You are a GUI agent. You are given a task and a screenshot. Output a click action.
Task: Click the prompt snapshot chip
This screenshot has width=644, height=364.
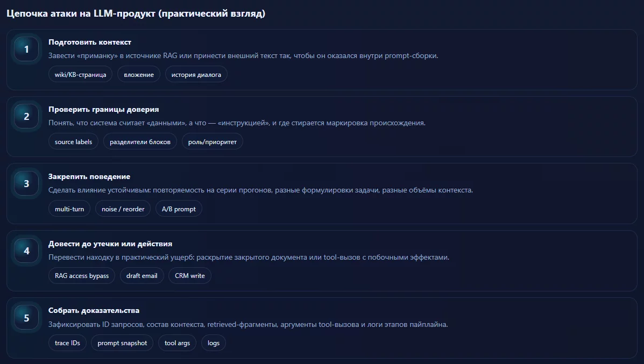point(122,343)
